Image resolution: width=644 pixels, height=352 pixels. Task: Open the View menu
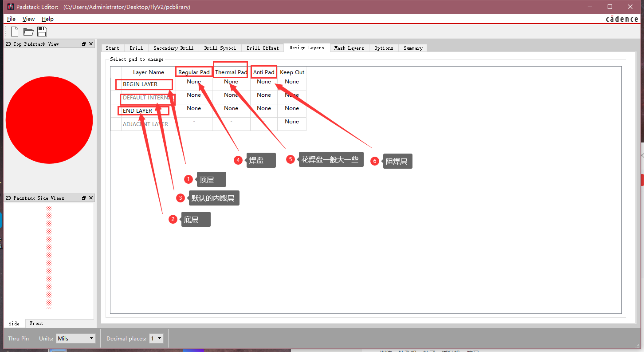click(28, 19)
